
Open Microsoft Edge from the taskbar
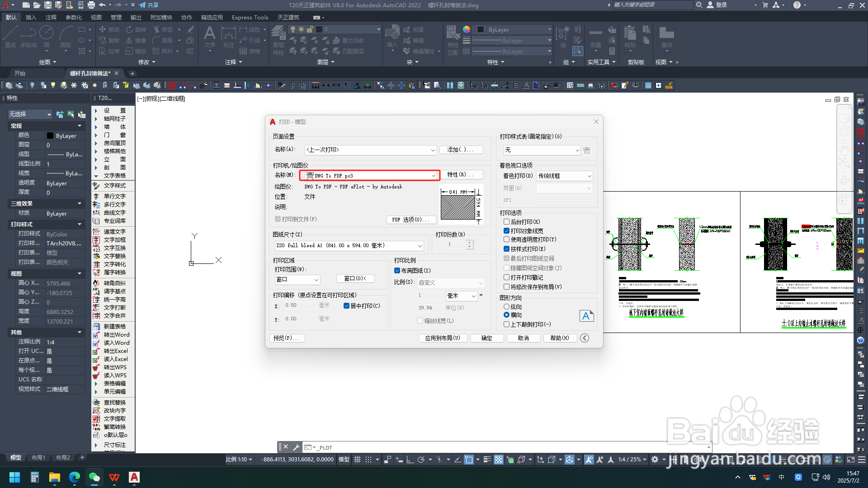click(x=74, y=477)
